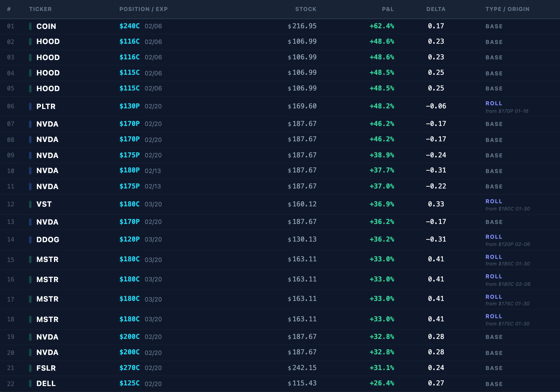Click the blue put indicator next to PLTR
Viewport: 560px width, 392px height.
30,106
